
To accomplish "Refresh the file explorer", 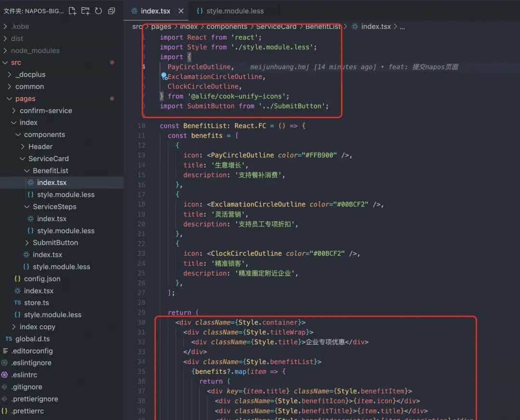I will click(x=98, y=11).
